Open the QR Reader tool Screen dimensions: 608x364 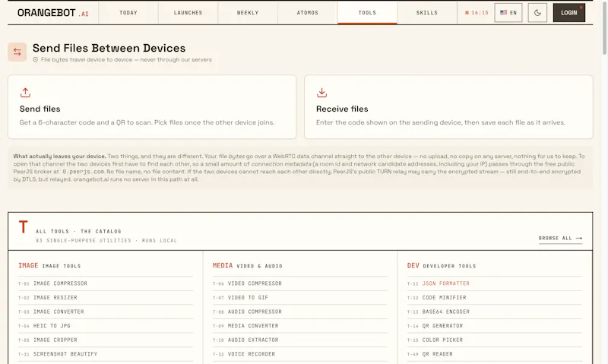click(495, 354)
